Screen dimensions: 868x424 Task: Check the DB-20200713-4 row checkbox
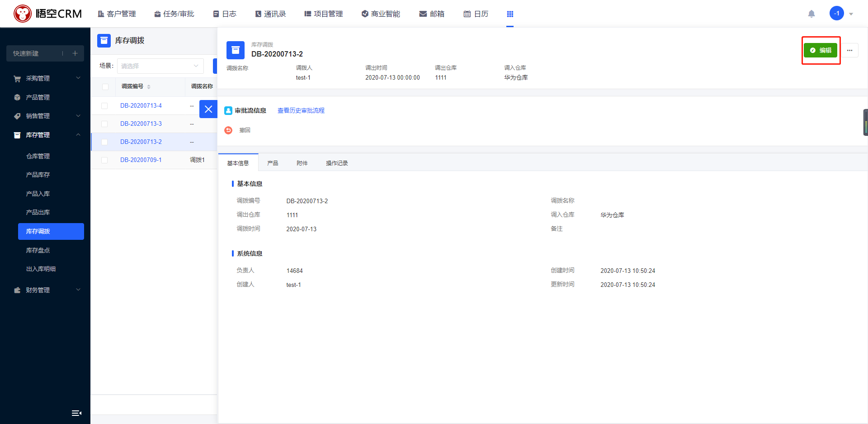(x=104, y=106)
